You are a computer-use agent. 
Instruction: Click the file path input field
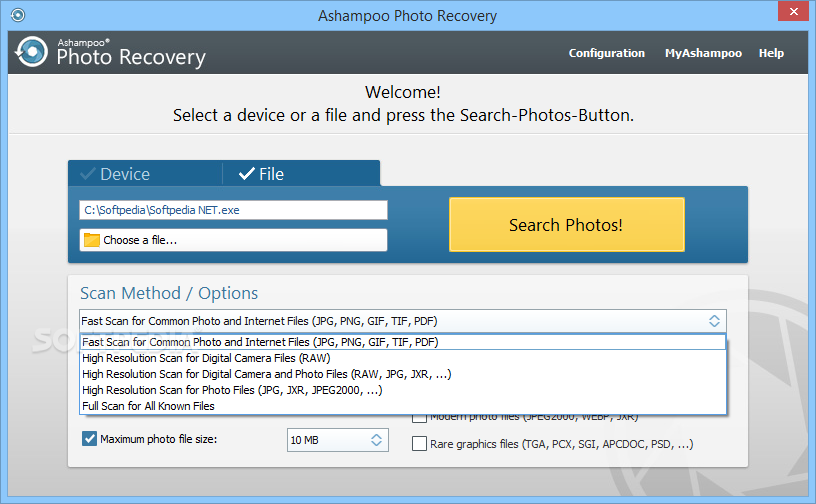tap(233, 210)
